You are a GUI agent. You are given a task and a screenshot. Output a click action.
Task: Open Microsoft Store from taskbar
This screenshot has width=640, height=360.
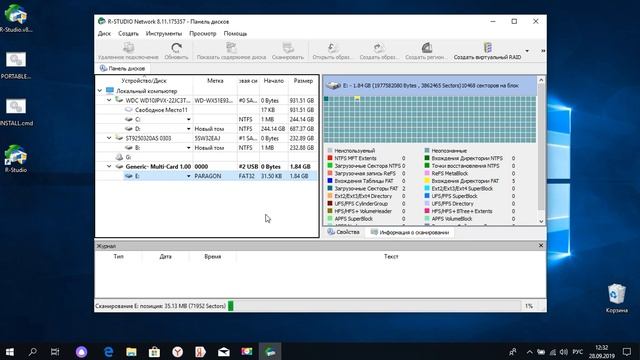tap(154, 352)
